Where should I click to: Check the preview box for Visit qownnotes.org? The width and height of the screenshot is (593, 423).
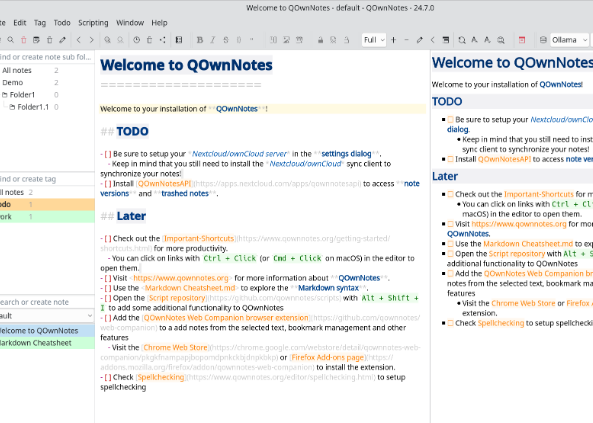(450, 224)
